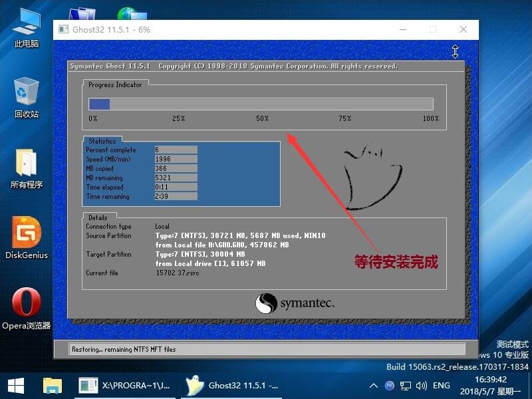Open File Explorer from the taskbar
The height and width of the screenshot is (399, 532).
(x=53, y=386)
